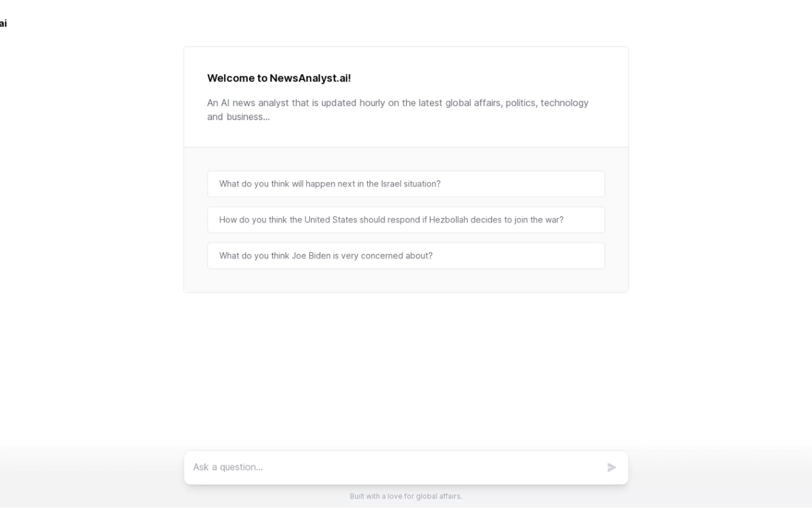Click the 'Ask a question...' placeholder
The width and height of the screenshot is (812, 508).
pos(228,467)
